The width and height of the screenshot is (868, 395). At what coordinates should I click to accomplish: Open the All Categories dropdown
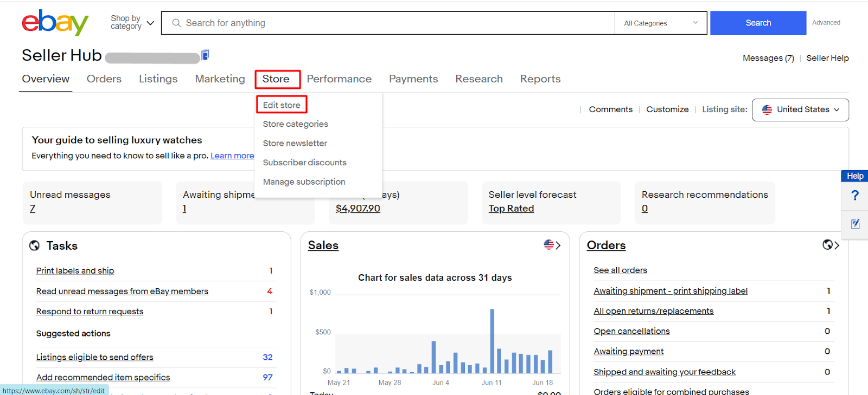pos(661,23)
